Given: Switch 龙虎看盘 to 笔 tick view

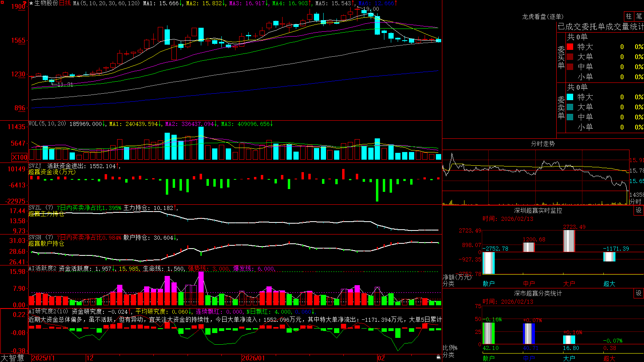Looking at the screenshot, I should coord(639,16).
